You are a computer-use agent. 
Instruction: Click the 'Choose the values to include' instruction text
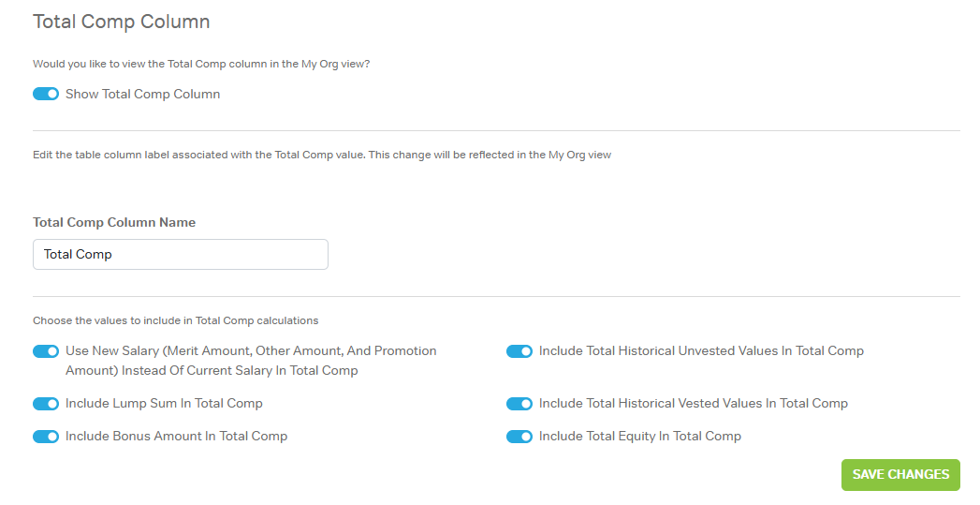point(175,320)
